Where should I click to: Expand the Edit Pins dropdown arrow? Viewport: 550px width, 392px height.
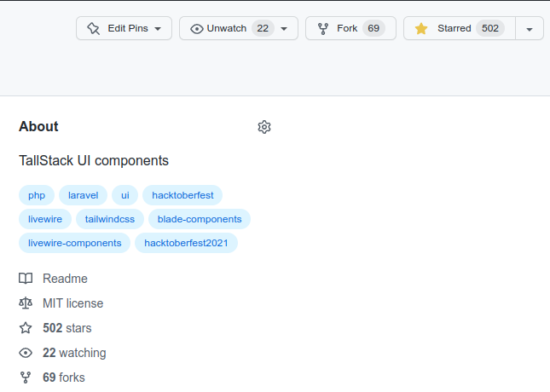[x=158, y=29]
